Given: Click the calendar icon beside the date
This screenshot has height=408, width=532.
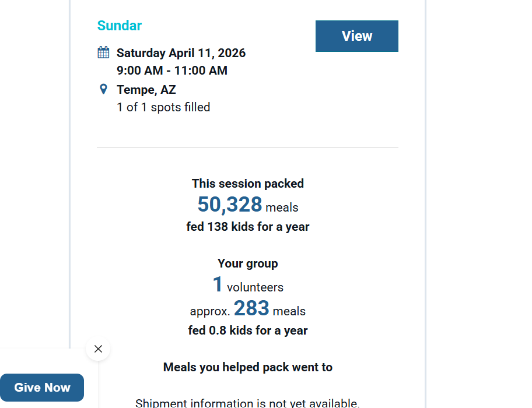Looking at the screenshot, I should click(x=103, y=52).
